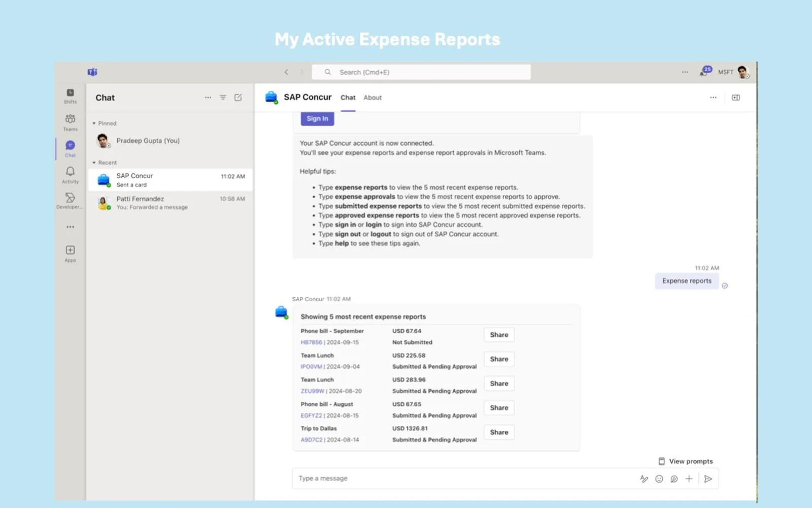
Task: Share the USD 283.96 Team Lunch report
Action: [499, 384]
